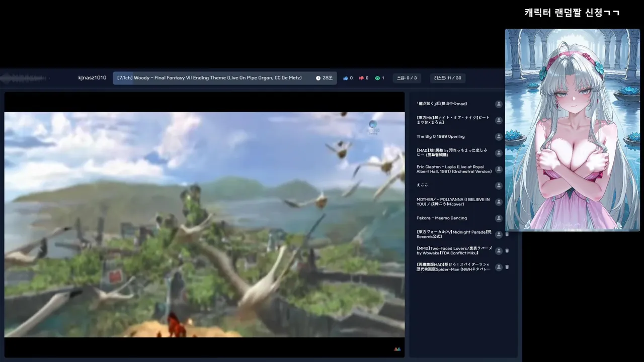The width and height of the screenshot is (644, 362).
Task: Click the '28초' remaining time text
Action: [x=328, y=78]
